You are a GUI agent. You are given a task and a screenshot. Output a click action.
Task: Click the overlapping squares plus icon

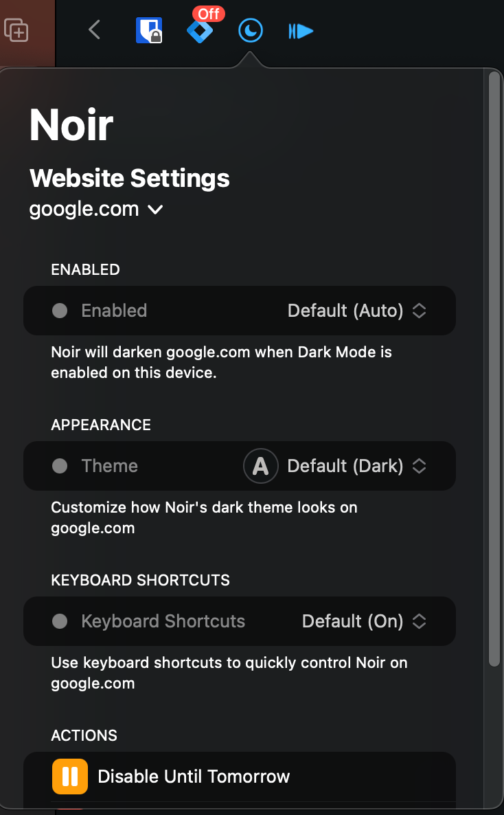(x=16, y=30)
